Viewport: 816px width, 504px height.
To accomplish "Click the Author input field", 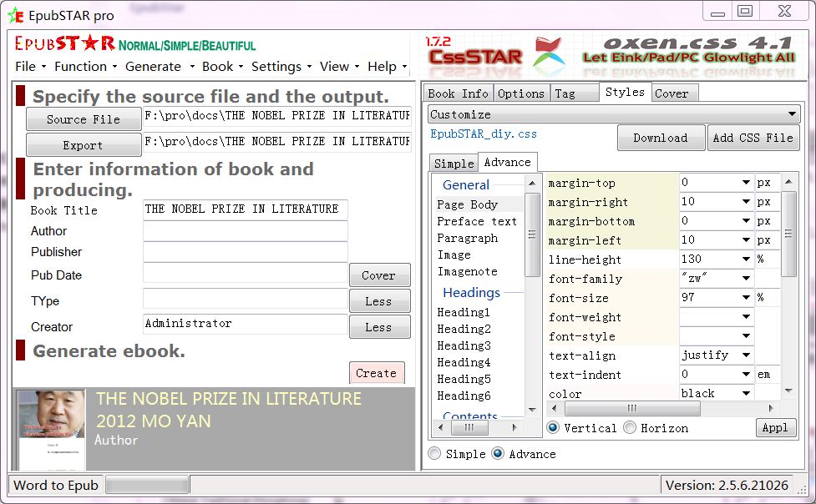I will (245, 231).
